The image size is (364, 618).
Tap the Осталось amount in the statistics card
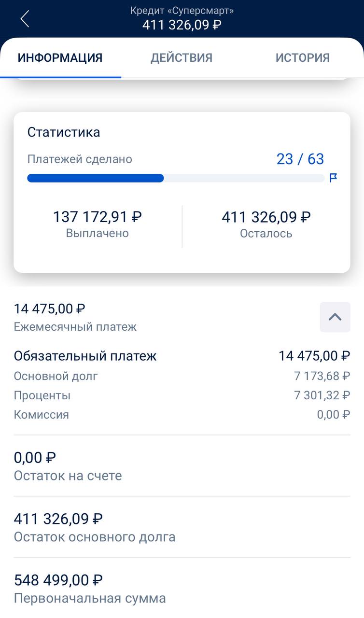[x=266, y=217]
